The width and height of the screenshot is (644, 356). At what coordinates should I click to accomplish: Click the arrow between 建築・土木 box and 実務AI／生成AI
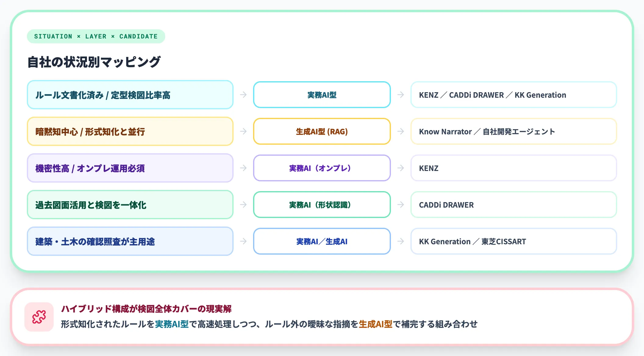pyautogui.click(x=243, y=241)
